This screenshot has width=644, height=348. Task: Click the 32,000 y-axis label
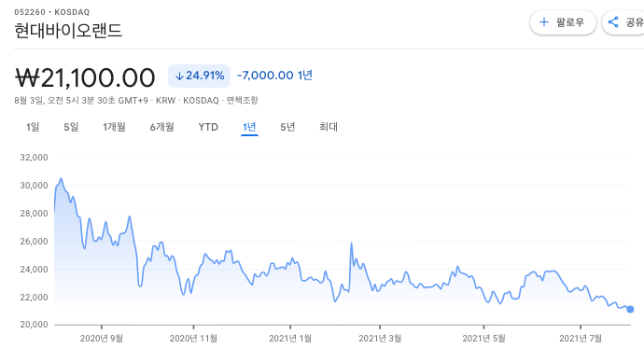pos(35,158)
